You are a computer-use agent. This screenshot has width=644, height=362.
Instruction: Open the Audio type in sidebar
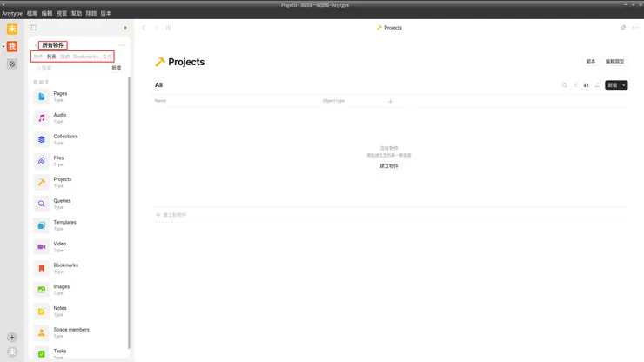(x=80, y=118)
